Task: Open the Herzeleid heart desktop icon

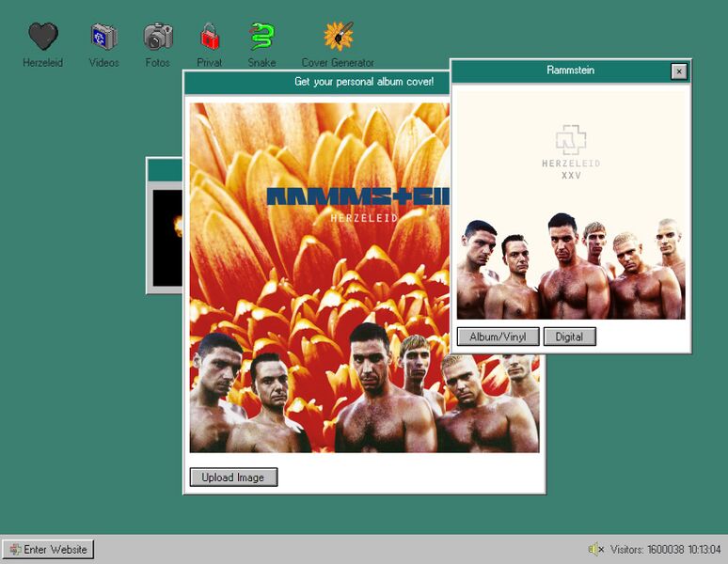Action: (x=42, y=38)
